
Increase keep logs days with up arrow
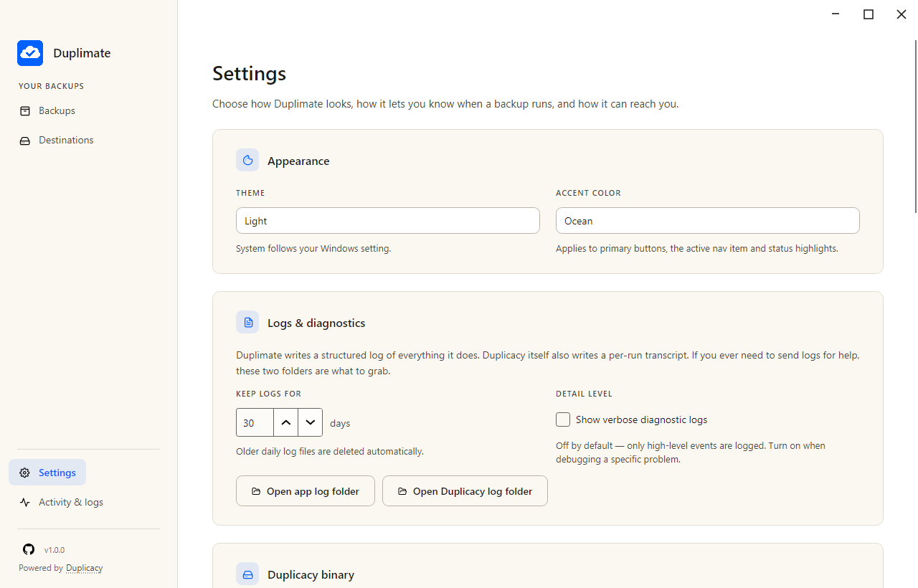pyautogui.click(x=286, y=423)
